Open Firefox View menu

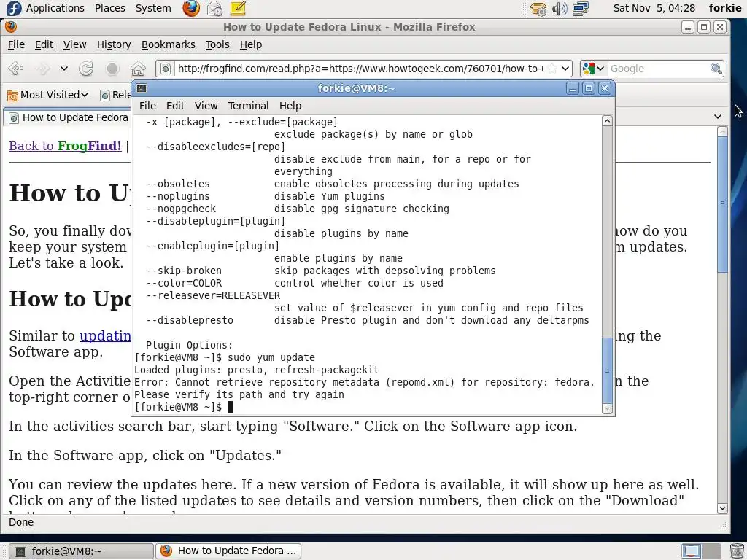click(x=75, y=44)
